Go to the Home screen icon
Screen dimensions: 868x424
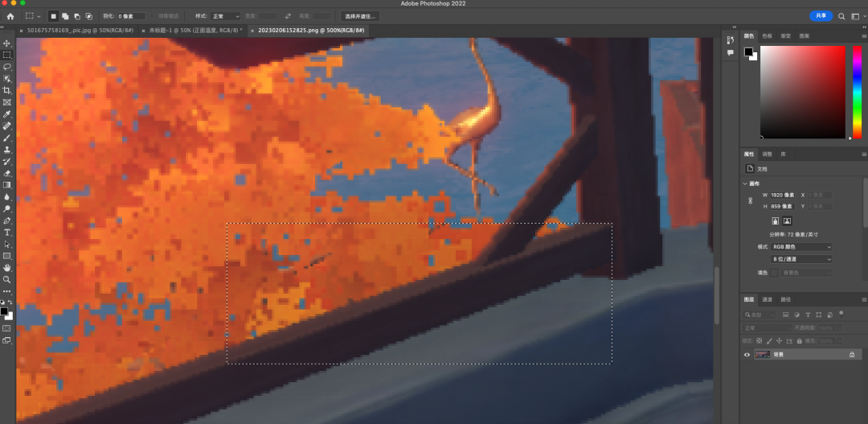point(10,16)
